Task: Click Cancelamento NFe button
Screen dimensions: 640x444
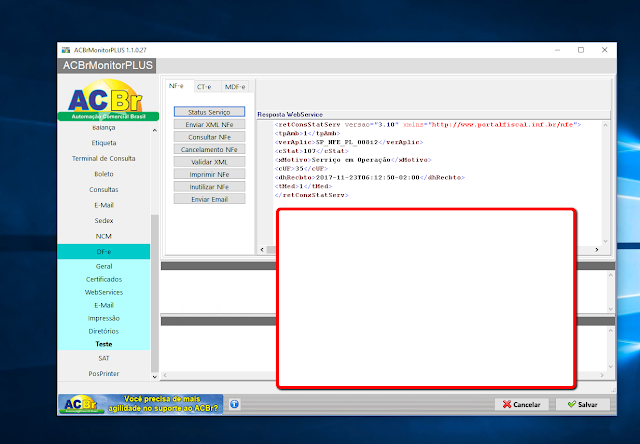Action: tap(209, 149)
